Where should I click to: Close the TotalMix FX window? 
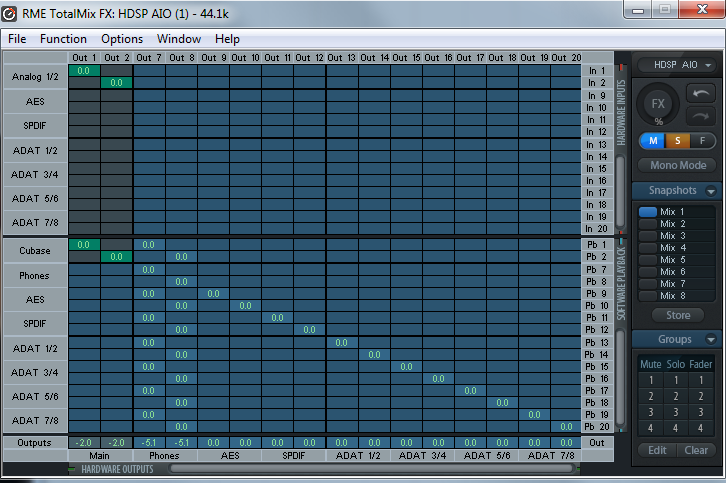pyautogui.click(x=702, y=9)
